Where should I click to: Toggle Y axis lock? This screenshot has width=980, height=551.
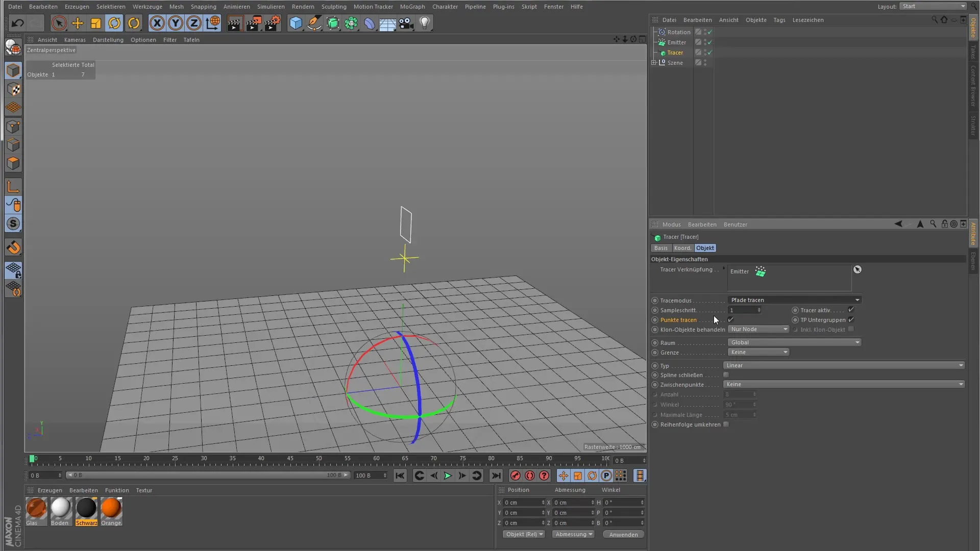pos(176,23)
